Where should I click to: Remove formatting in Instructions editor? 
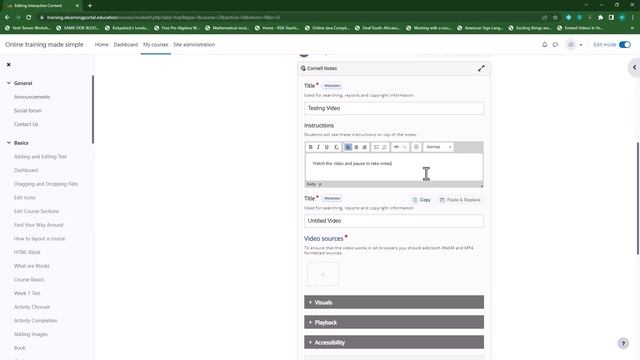click(x=336, y=147)
